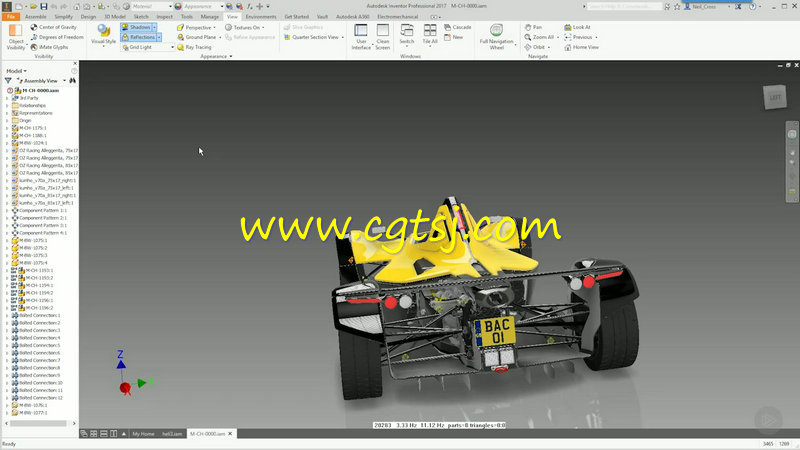
Task: Open the Quarter Section View tool
Action: tap(314, 37)
